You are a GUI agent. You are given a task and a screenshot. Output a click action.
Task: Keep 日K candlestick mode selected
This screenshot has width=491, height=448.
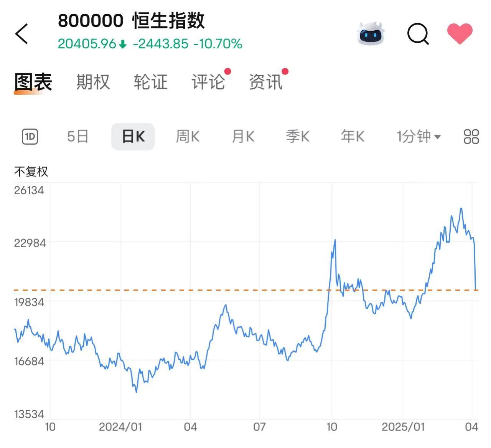pos(132,137)
